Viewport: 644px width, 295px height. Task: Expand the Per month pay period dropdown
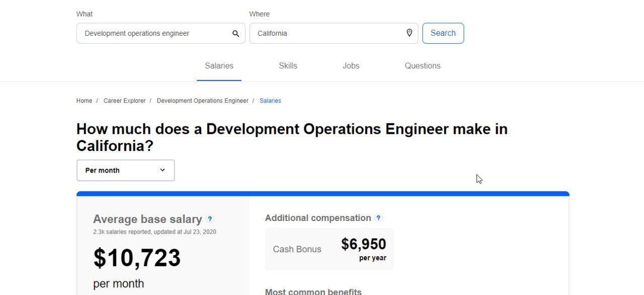click(x=125, y=170)
